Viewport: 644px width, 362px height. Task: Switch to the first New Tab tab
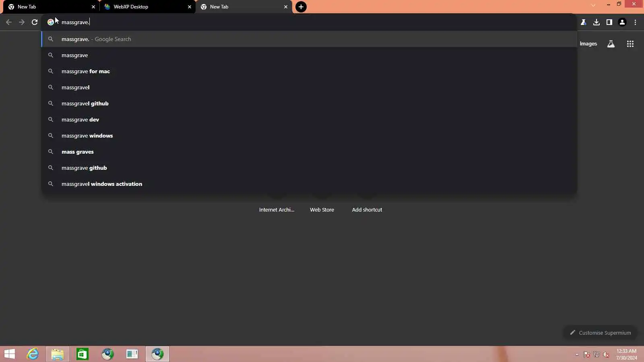[51, 7]
